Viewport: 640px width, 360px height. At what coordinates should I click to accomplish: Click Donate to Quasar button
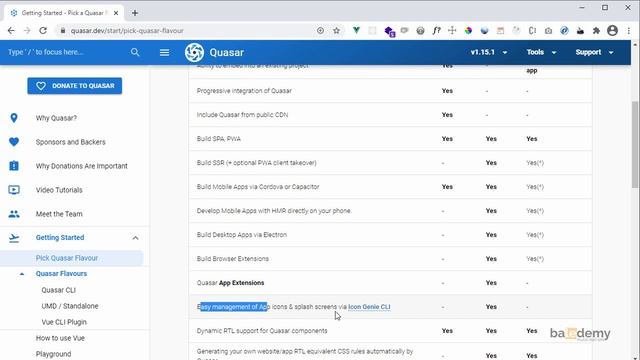[x=75, y=86]
